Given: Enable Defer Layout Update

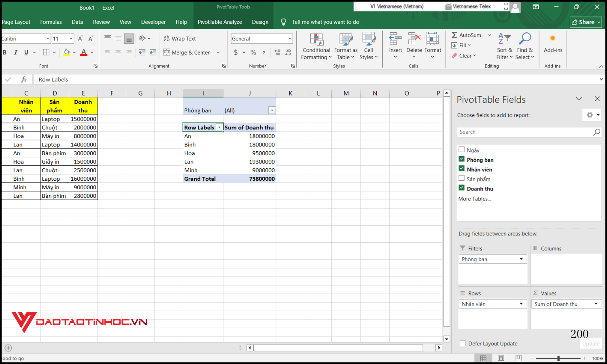Looking at the screenshot, I should coord(462,343).
